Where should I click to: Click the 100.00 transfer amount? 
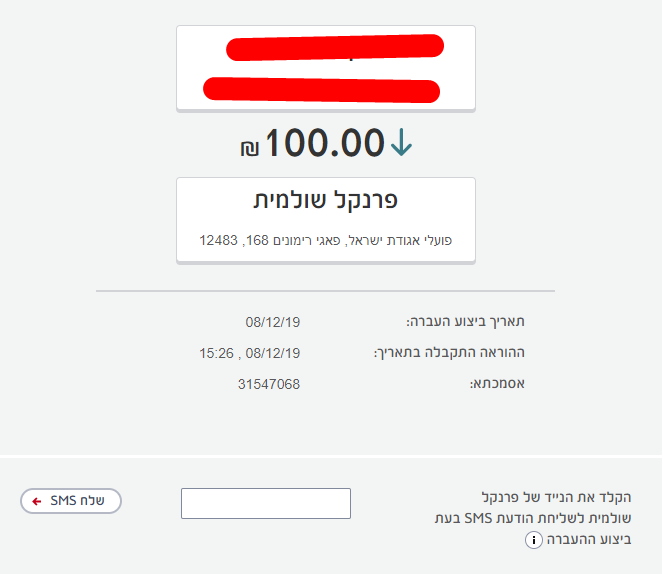(x=324, y=143)
